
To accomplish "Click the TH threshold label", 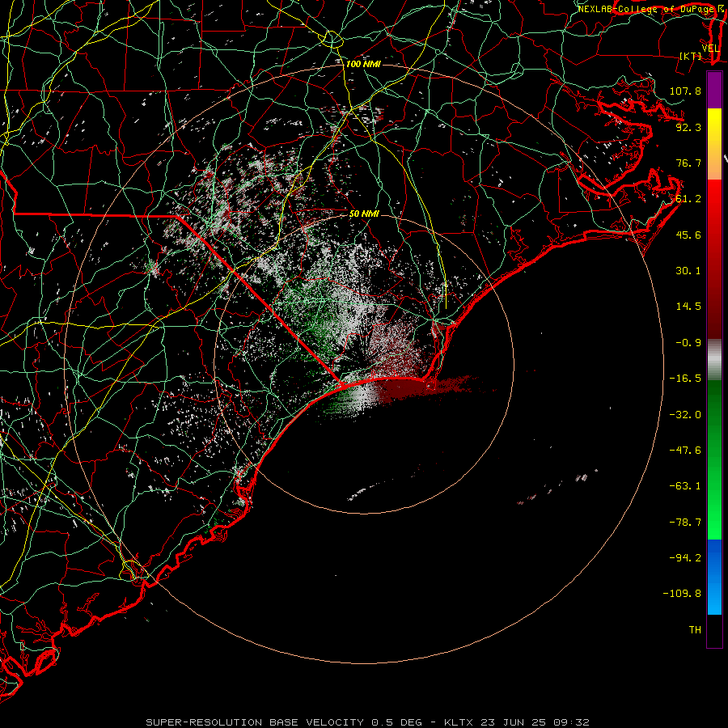I will point(695,630).
